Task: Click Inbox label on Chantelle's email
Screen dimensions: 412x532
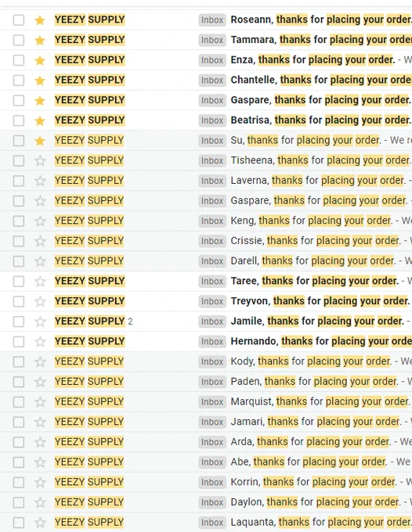Action: (x=212, y=81)
